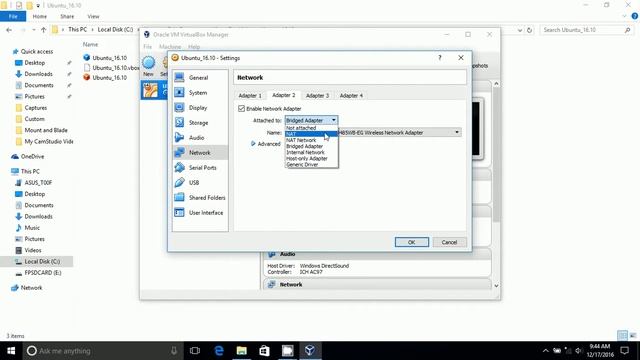
Task: Click the New VM icon in VirtualBox Manager
Action: point(148,63)
